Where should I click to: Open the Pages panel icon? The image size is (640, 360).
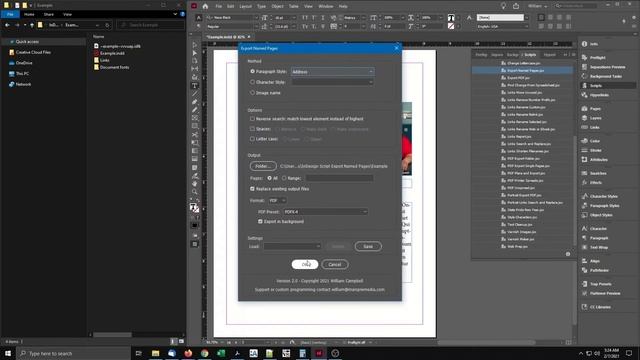click(584, 109)
